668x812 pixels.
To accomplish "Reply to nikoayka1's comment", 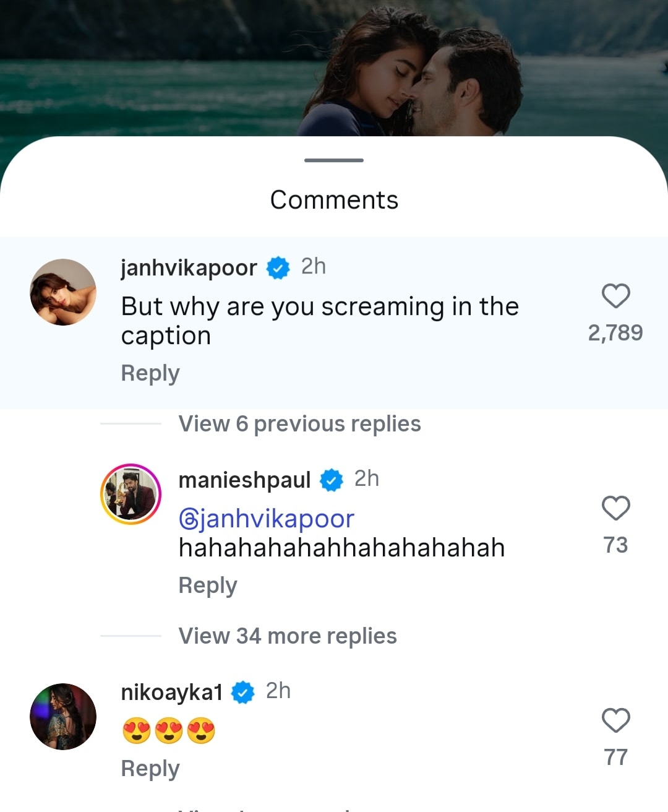I will (x=150, y=769).
